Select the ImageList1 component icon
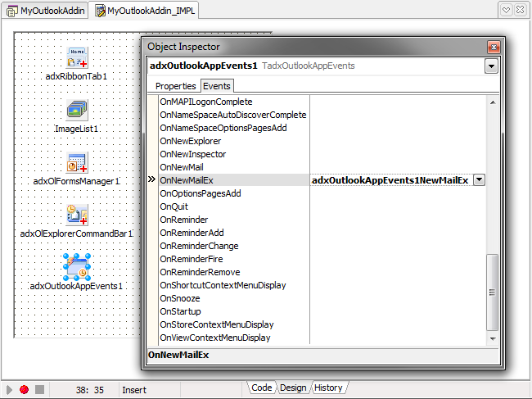Viewport: 532px width, 399px height. coord(77,110)
